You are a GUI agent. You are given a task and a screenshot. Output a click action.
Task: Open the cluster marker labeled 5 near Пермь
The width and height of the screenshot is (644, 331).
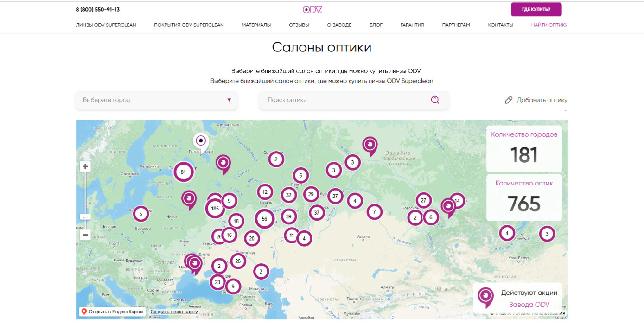300,176
